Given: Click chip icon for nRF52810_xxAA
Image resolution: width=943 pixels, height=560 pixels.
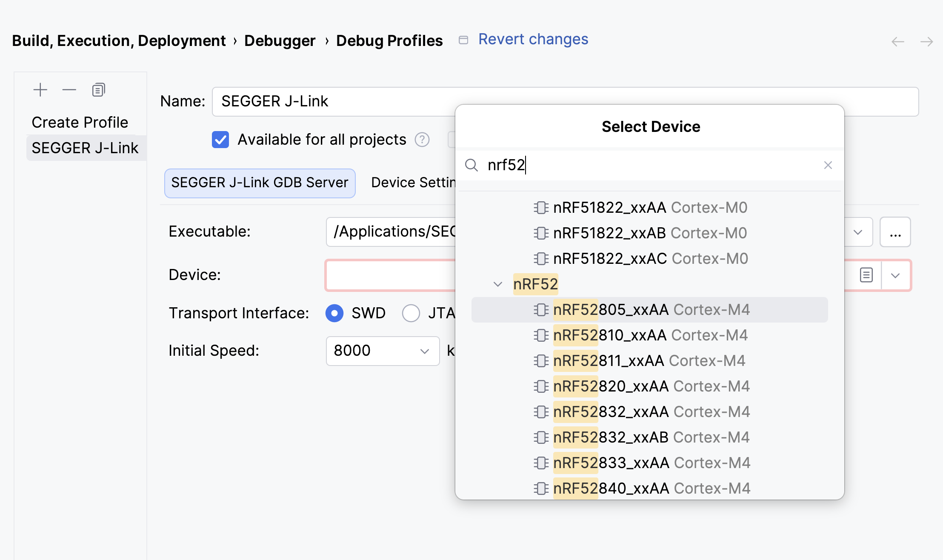Looking at the screenshot, I should click(541, 335).
